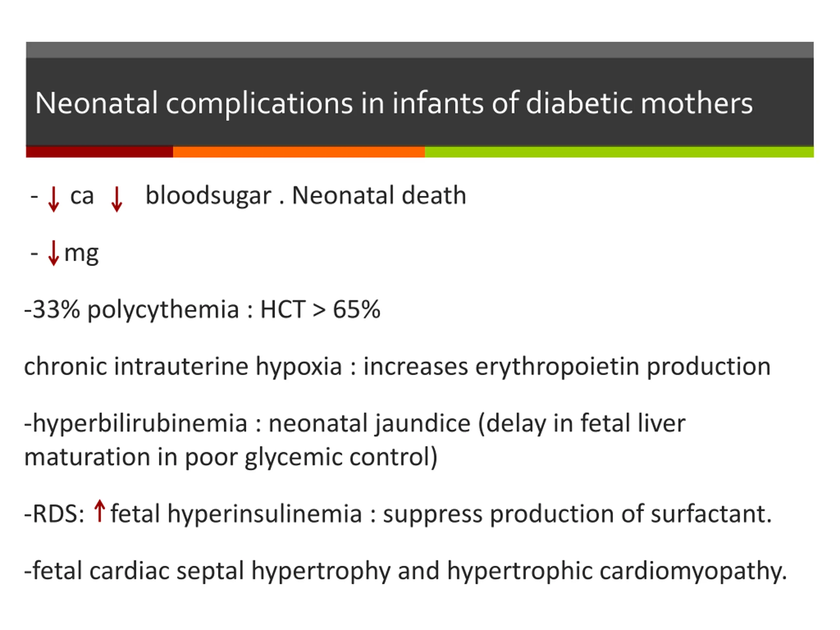Click the text 'Neonatal death'
Viewport: 840px width, 630px height.
click(379, 196)
